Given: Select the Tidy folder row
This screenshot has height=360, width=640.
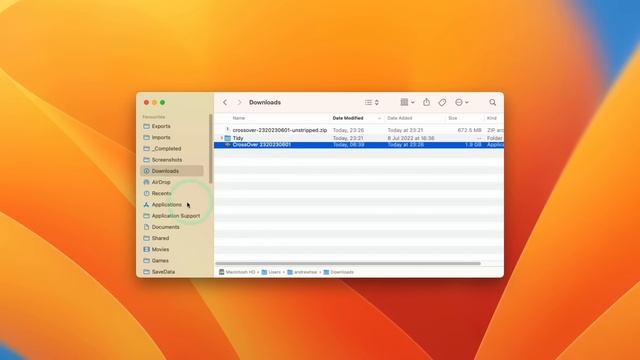Looking at the screenshot, I should click(359, 138).
